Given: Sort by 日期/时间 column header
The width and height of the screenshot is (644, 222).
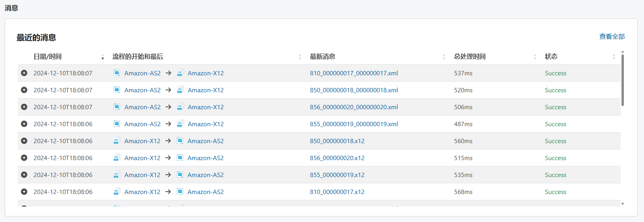Looking at the screenshot, I should [47, 56].
